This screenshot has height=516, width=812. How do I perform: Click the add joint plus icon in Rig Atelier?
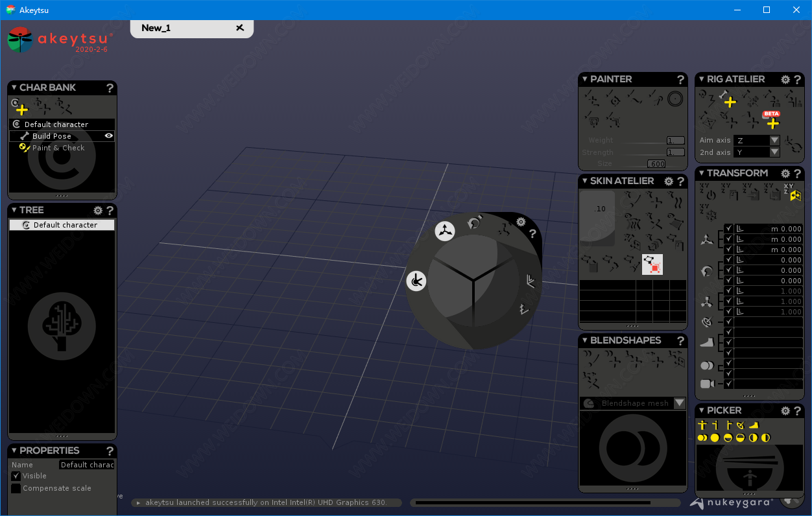click(730, 102)
